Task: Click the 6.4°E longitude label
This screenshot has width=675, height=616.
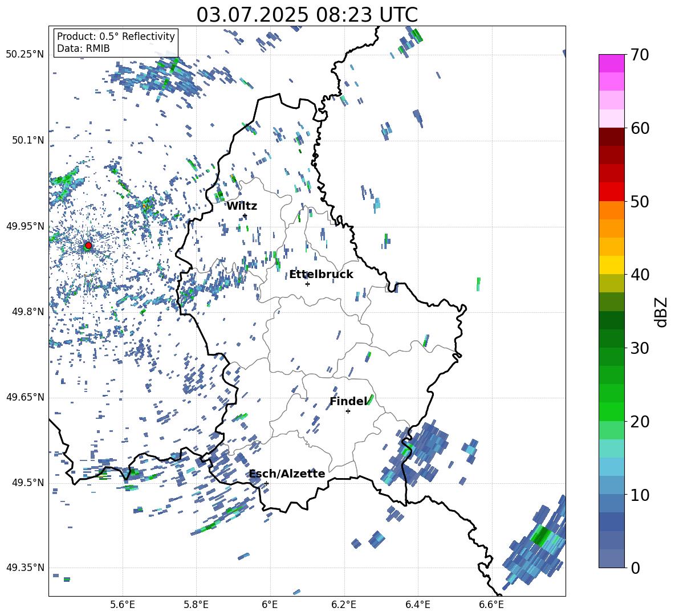Action: [x=418, y=605]
